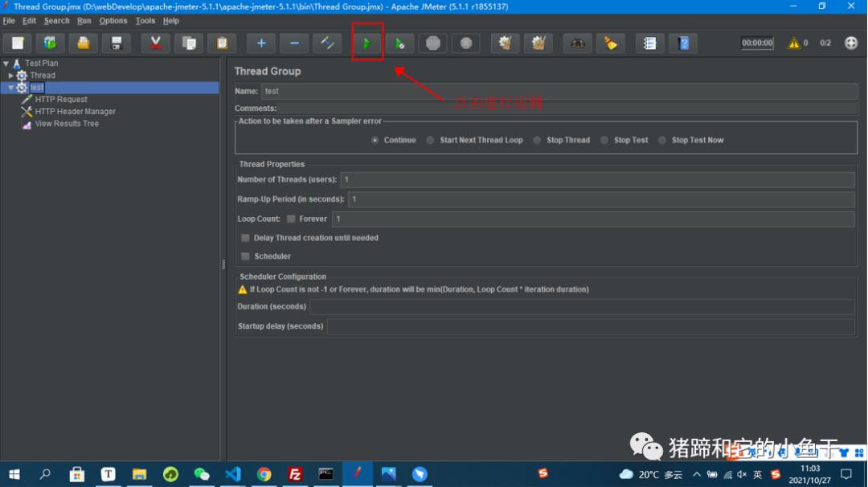
Task: Open File Explorer from the taskbar
Action: 139,474
